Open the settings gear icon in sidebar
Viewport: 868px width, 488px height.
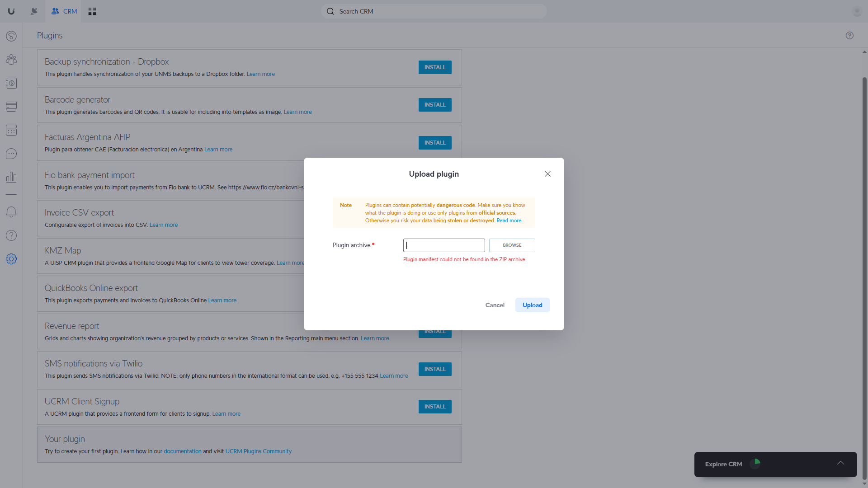[x=11, y=259]
